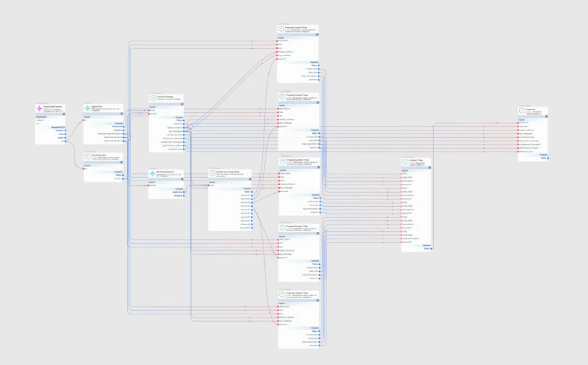Click the Extract top 10 keywords node icon
Image resolution: width=588 pixels, height=365 pixels.
pyautogui.click(x=212, y=173)
